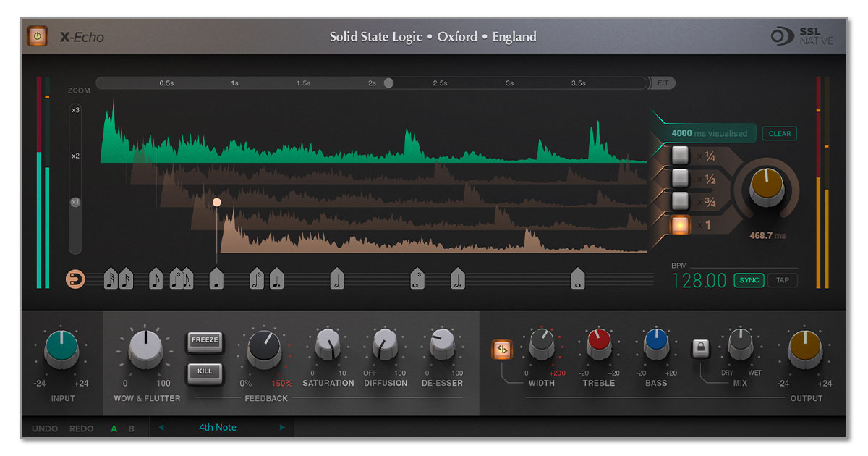Select the 16th note delay marker
Screen dimensions: 868x456
[x=126, y=279]
